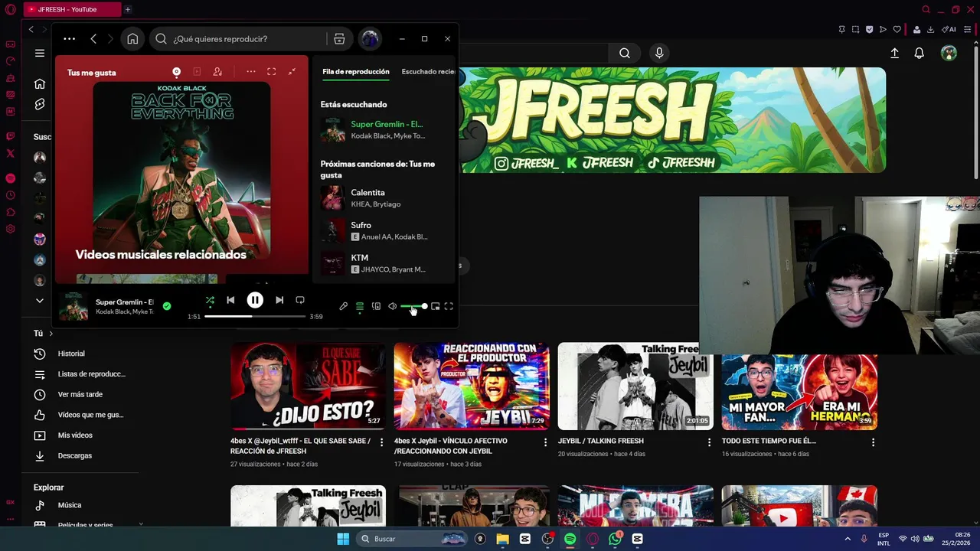Screen dimensions: 980x551
Task: Open connect-to-device icon in Spotify
Action: tap(376, 306)
